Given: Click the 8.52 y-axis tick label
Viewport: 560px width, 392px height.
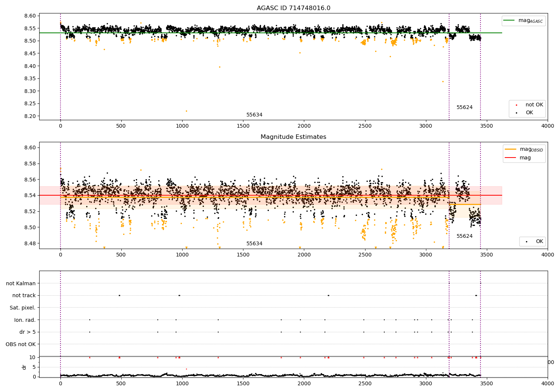Looking at the screenshot, I should pos(29,211).
